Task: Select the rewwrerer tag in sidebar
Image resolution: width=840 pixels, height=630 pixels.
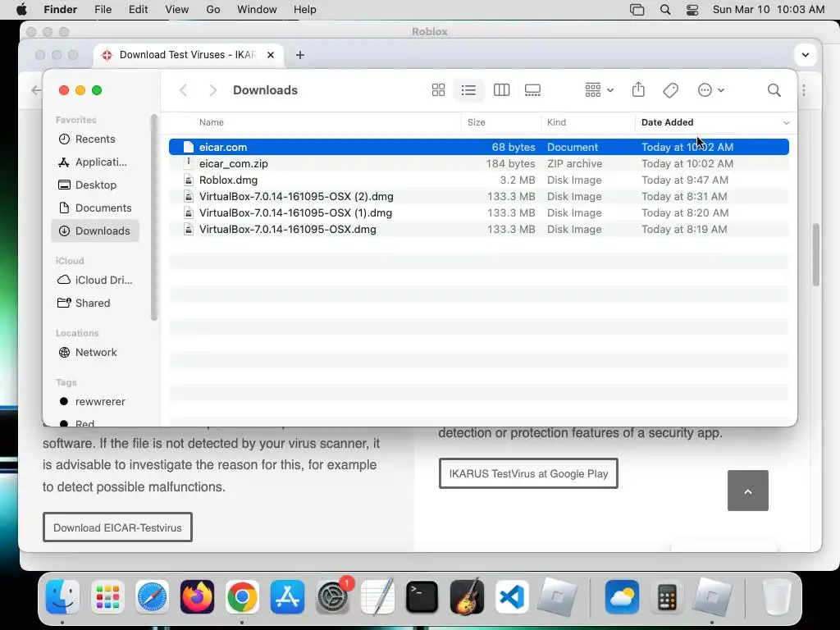Action: pos(95,402)
